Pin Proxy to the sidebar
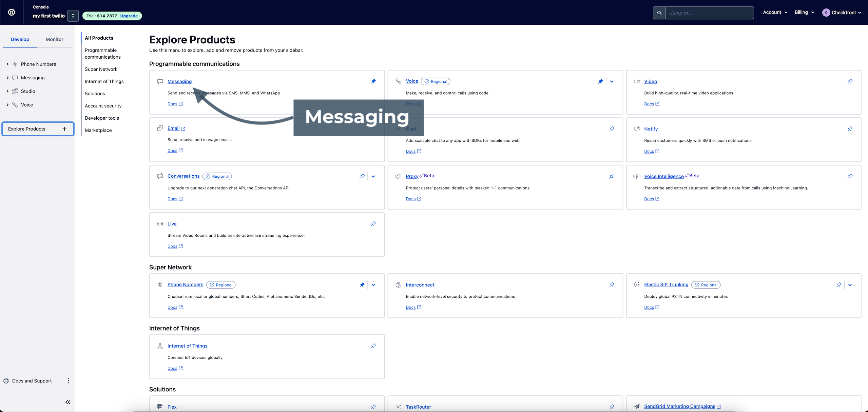Screen dimensions: 868x412 [612, 176]
